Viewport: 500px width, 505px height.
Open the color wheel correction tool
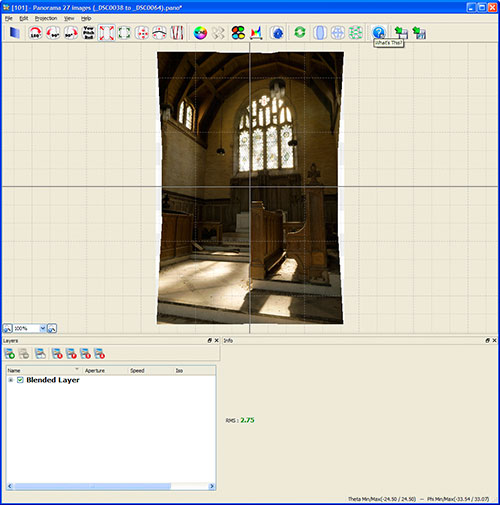[x=200, y=33]
